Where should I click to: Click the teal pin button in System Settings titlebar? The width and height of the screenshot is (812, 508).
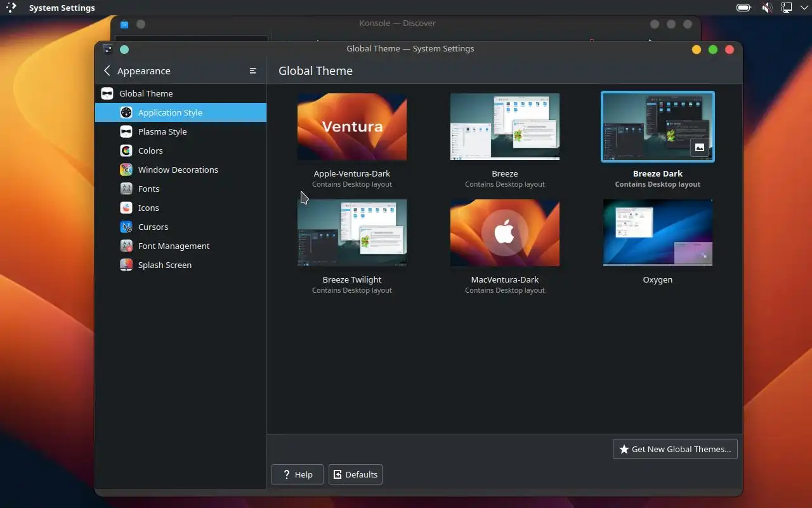pos(124,49)
